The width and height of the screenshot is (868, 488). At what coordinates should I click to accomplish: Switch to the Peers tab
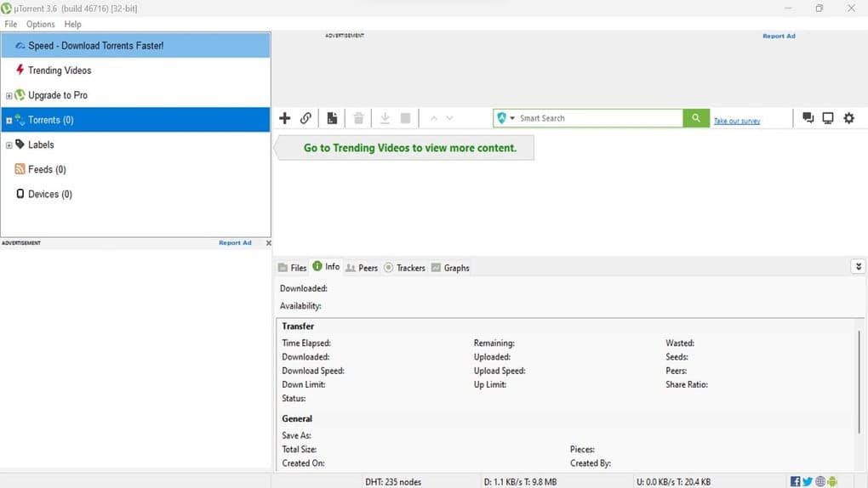click(362, 268)
